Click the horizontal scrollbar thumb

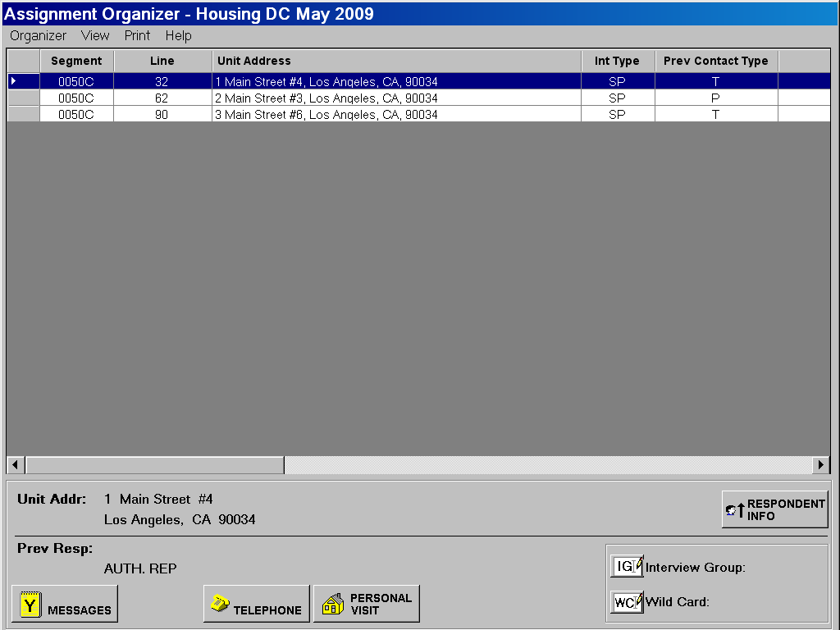pos(155,465)
